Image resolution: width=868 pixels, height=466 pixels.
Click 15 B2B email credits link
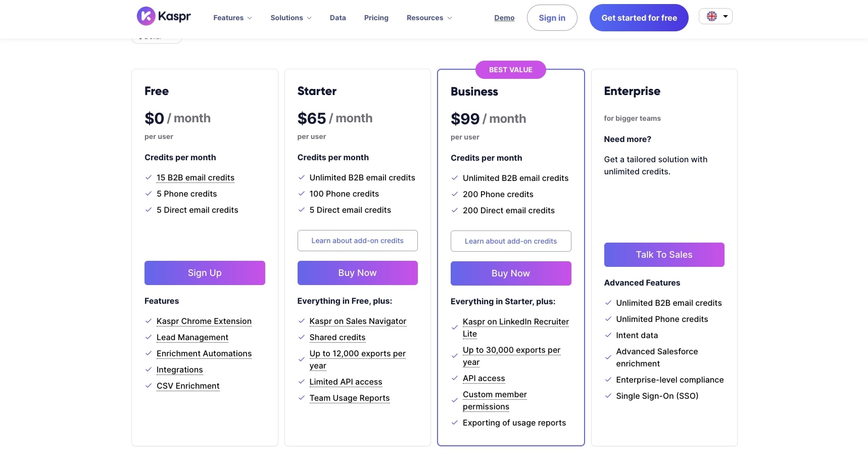(x=196, y=177)
